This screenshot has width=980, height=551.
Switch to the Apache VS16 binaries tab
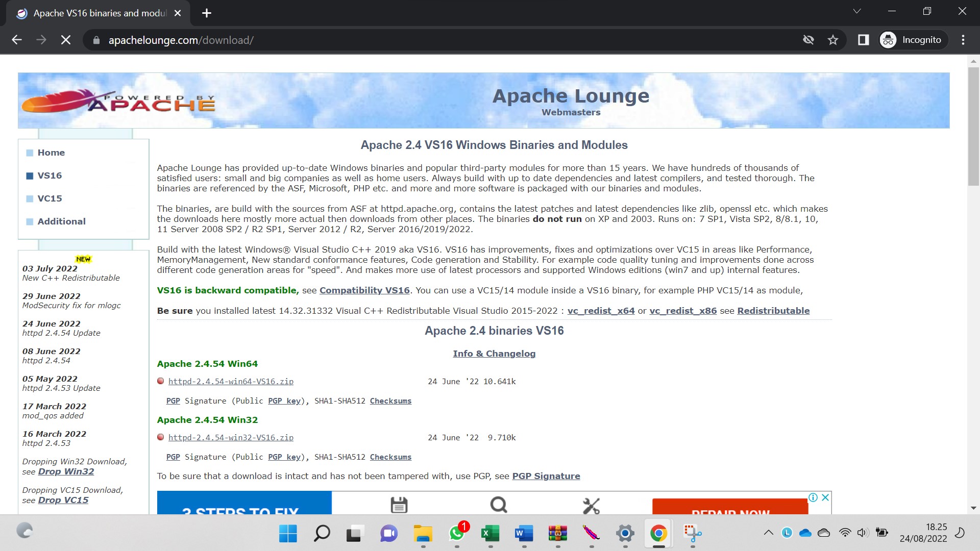click(x=97, y=13)
